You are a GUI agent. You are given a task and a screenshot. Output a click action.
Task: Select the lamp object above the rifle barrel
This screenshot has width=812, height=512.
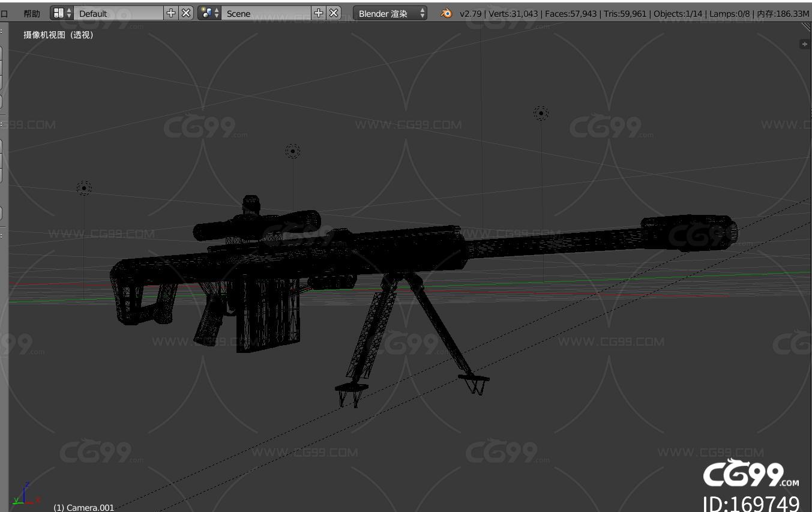541,113
